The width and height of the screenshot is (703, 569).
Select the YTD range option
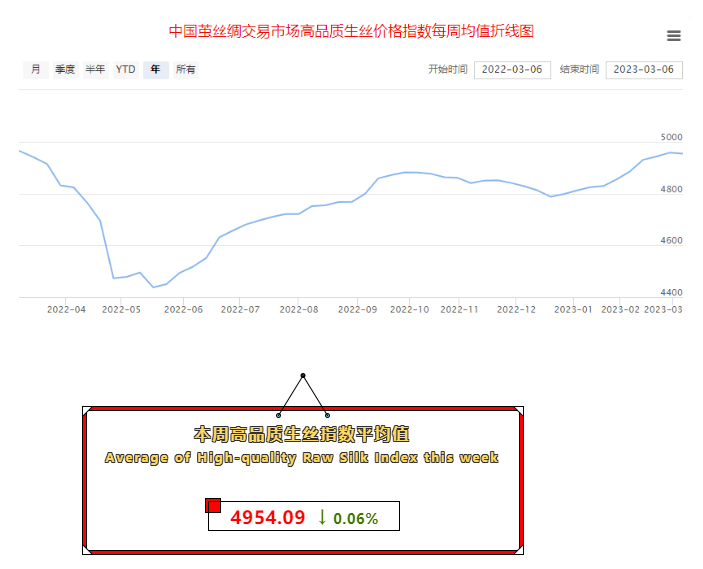[x=125, y=70]
